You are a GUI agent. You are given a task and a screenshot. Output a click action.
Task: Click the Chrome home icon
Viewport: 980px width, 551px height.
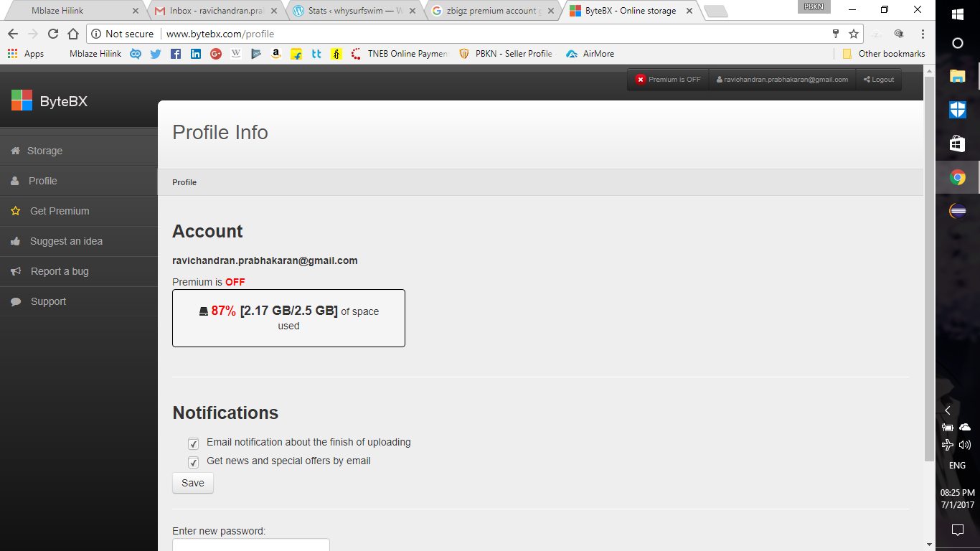point(73,34)
